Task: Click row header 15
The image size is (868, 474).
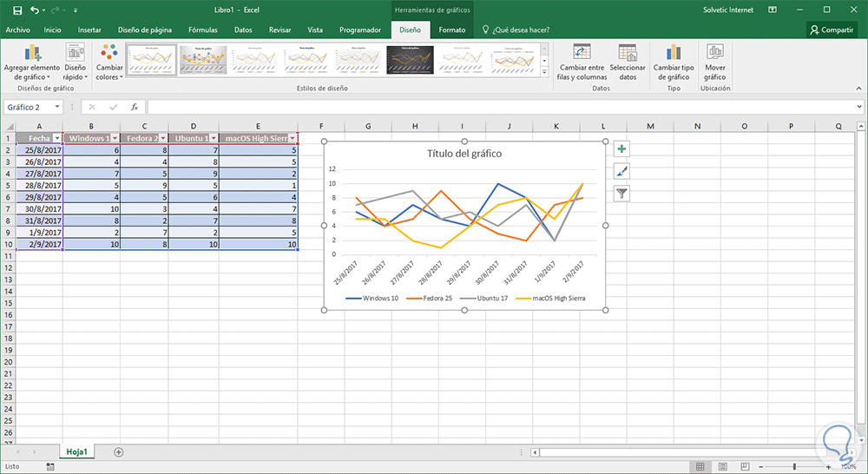Action: [x=9, y=303]
